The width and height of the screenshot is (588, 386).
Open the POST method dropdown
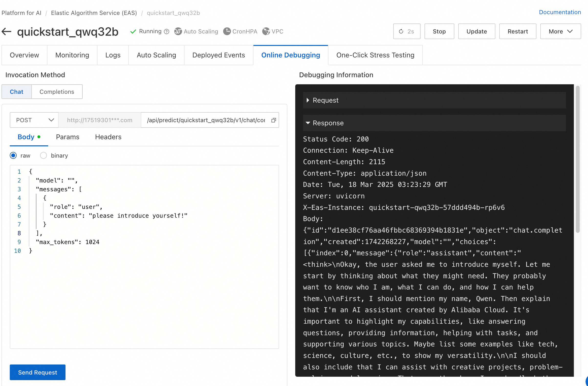[34, 120]
